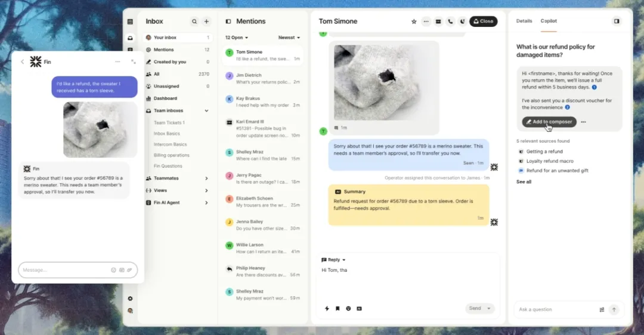This screenshot has width=644, height=335.
Task: Open settings gear in the left sidebar
Action: [130, 299]
